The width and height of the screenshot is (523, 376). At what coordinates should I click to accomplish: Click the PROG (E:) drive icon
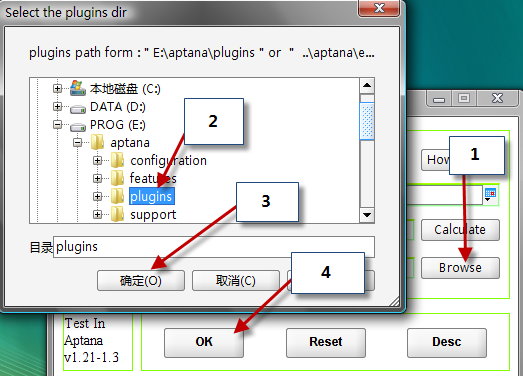click(78, 126)
